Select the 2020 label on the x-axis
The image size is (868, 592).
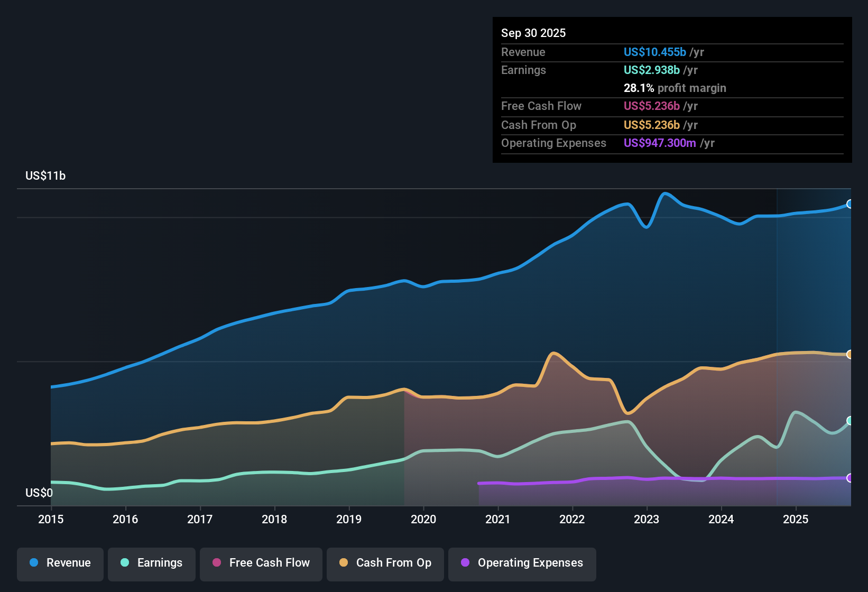coord(423,520)
